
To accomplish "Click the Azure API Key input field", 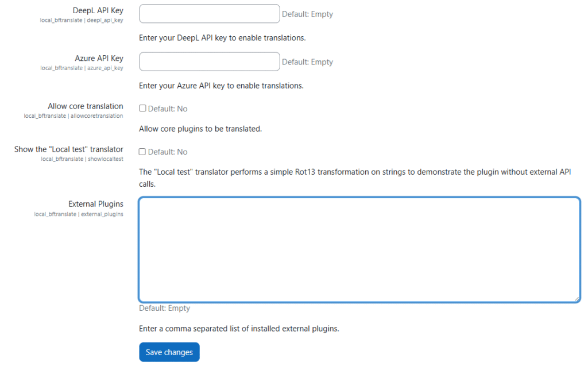I will click(209, 61).
